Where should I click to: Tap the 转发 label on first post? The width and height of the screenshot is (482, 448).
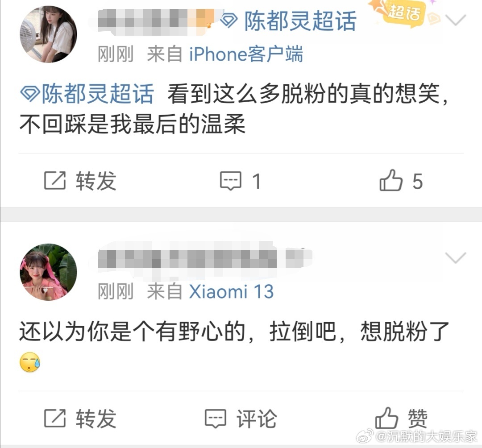[96, 181]
